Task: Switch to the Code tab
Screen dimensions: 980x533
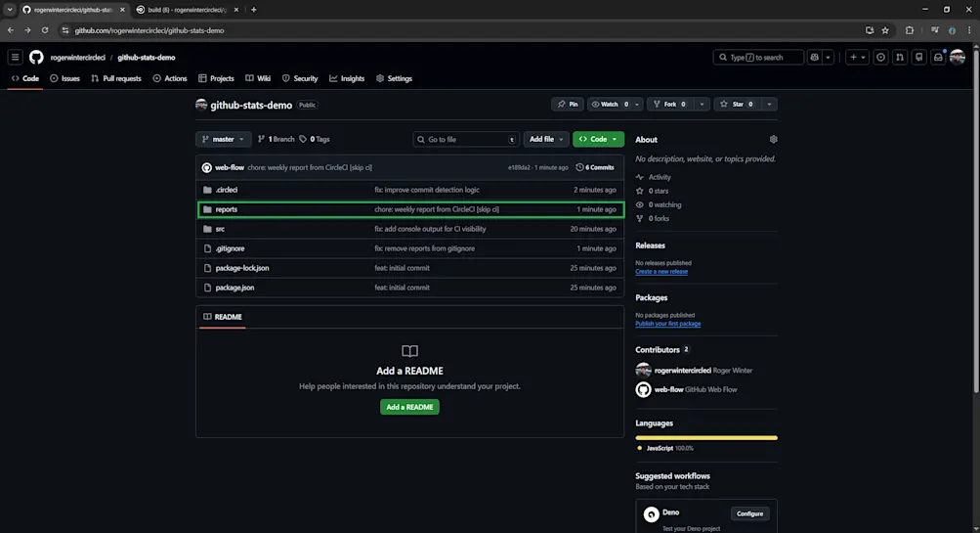Action: click(25, 78)
